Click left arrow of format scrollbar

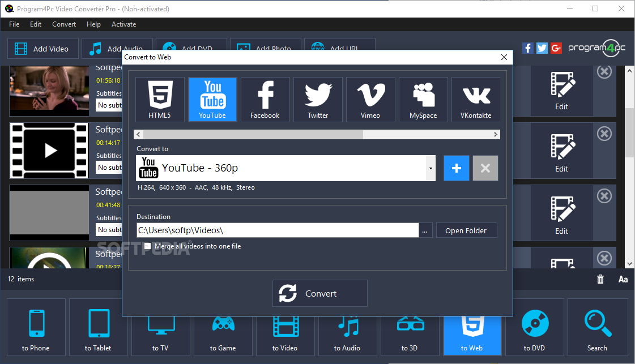[139, 134]
